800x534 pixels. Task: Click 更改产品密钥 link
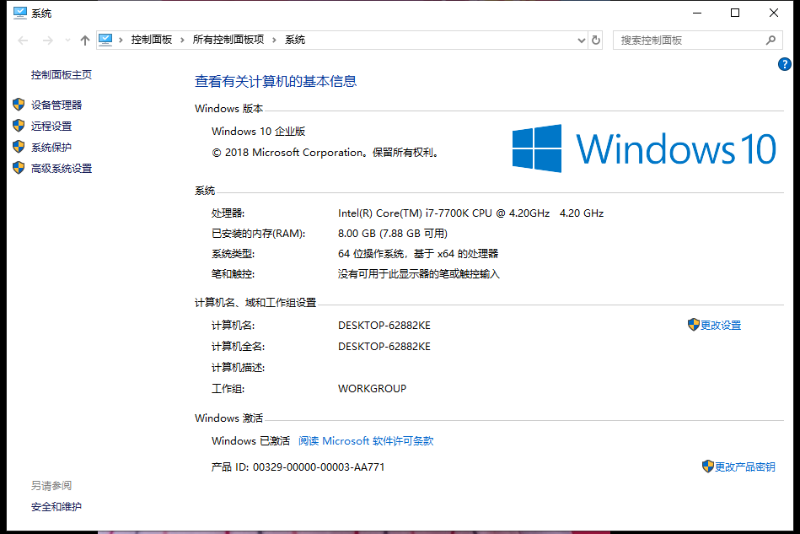click(745, 467)
